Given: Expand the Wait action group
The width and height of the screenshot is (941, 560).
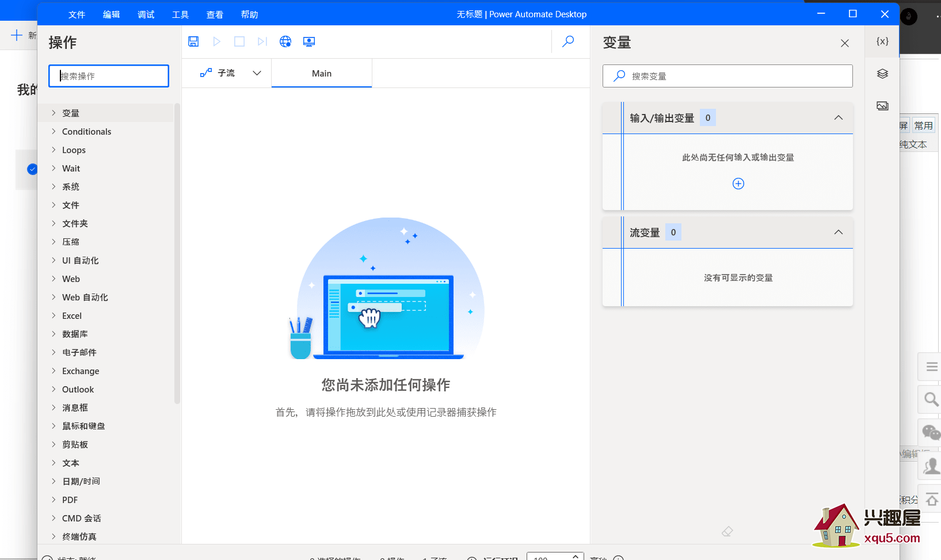Looking at the screenshot, I should pyautogui.click(x=54, y=168).
